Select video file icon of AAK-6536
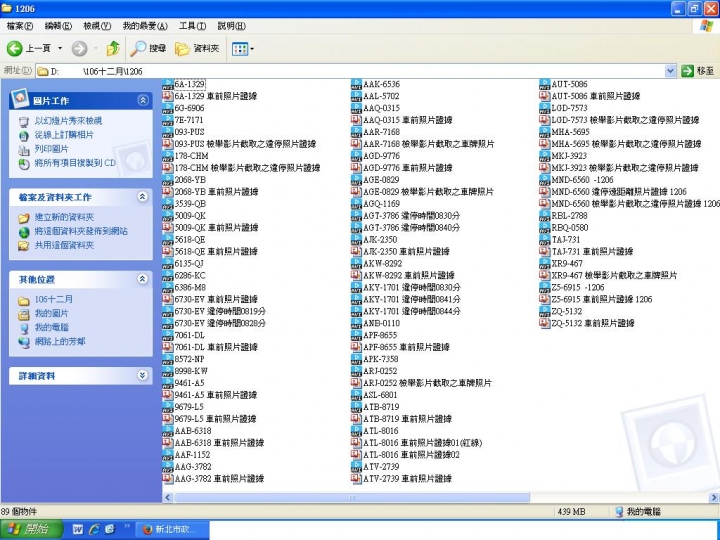 coord(356,84)
